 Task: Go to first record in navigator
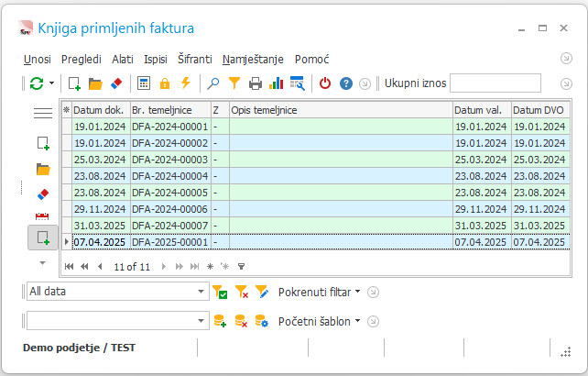click(69, 266)
